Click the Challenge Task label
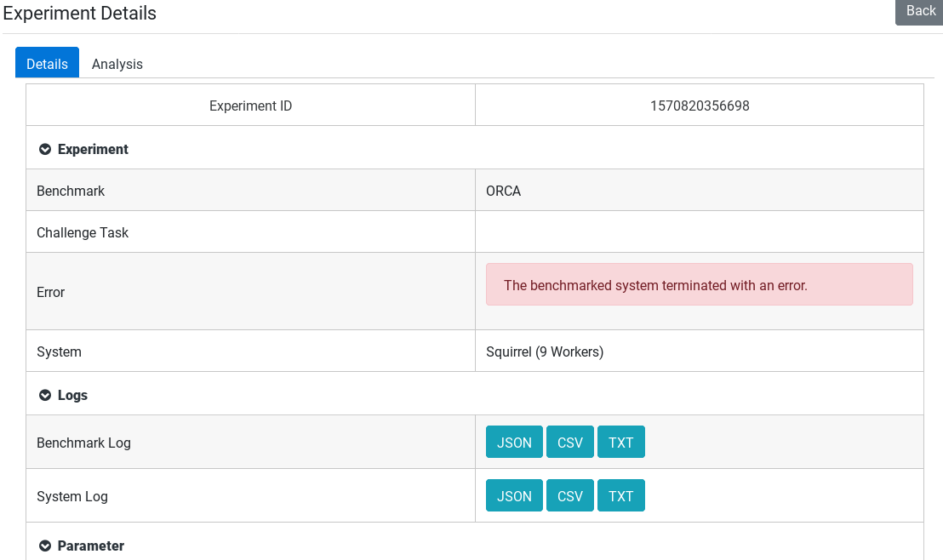943x560 pixels. tap(83, 233)
